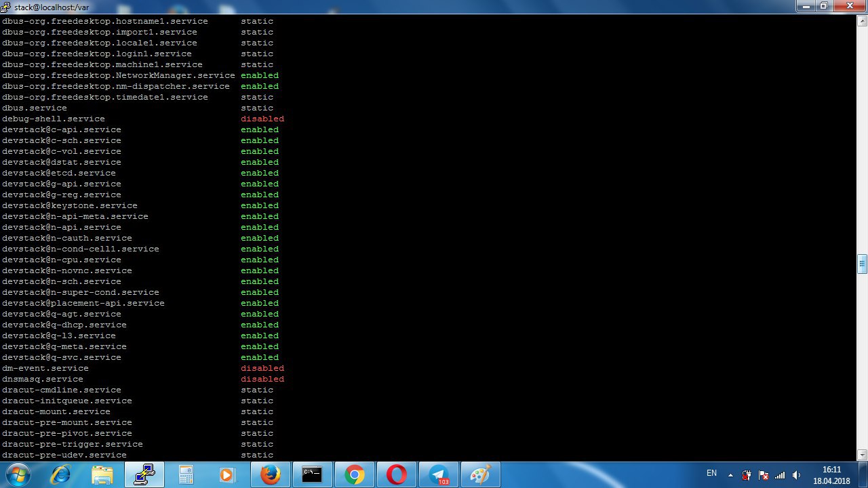
Task: Click devstack@q-agt.service text
Action: click(x=62, y=314)
